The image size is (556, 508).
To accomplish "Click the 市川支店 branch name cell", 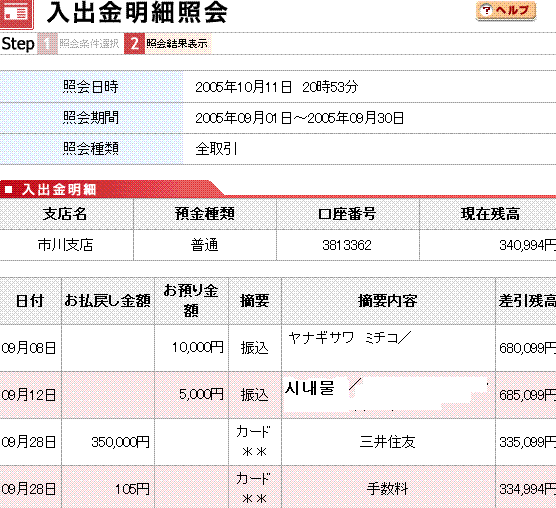I will (66, 245).
